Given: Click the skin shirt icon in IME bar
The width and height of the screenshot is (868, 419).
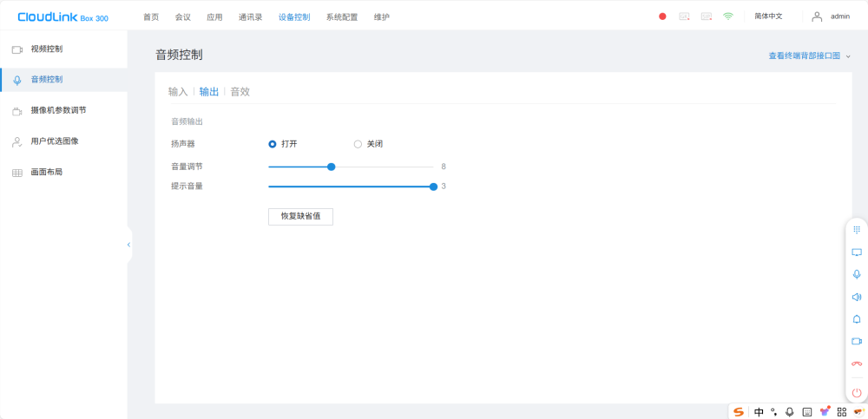Looking at the screenshot, I should click(825, 411).
